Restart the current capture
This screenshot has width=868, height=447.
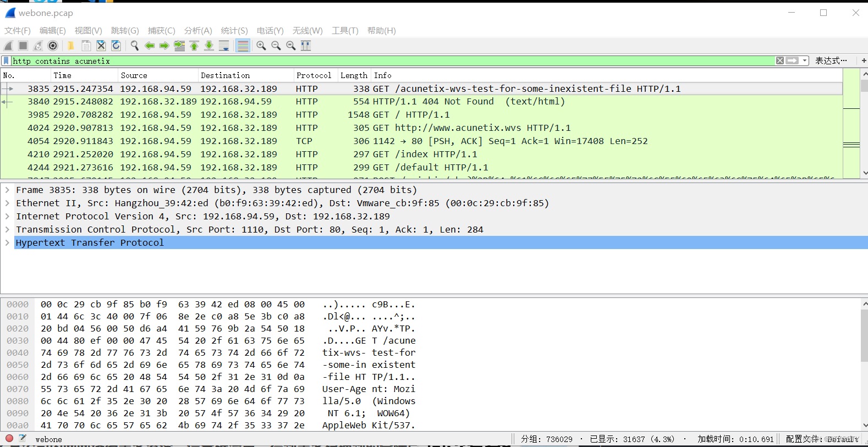(x=38, y=46)
